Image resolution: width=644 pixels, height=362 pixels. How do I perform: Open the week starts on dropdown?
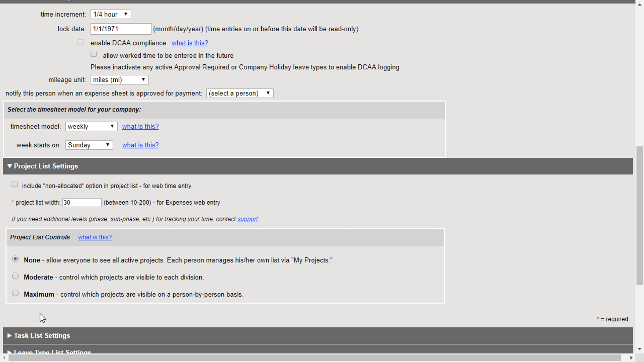[x=89, y=145]
